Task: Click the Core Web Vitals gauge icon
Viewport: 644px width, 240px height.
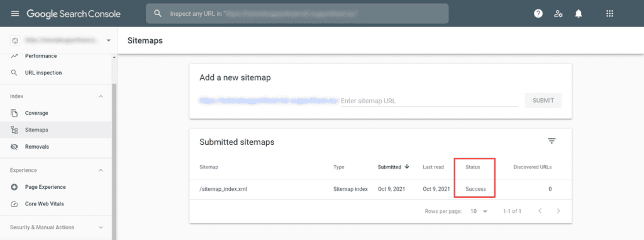Action: (x=14, y=203)
